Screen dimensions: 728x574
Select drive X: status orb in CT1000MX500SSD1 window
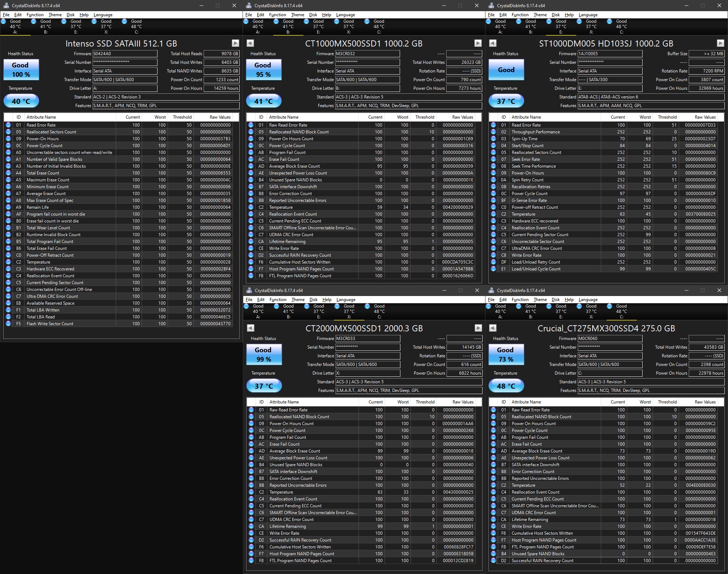coord(337,21)
